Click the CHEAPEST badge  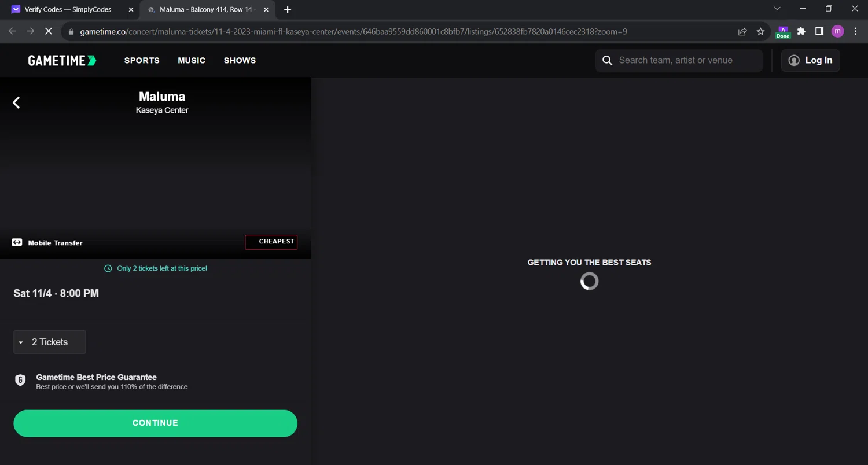coord(271,242)
